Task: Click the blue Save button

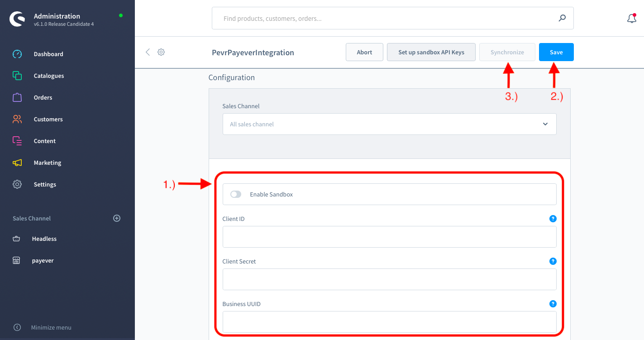Action: point(556,52)
